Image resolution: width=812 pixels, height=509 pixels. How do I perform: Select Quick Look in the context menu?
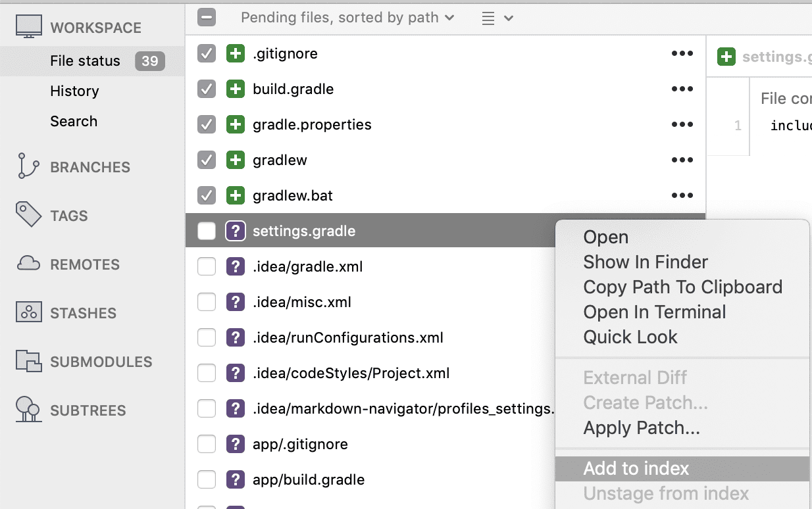click(x=630, y=337)
